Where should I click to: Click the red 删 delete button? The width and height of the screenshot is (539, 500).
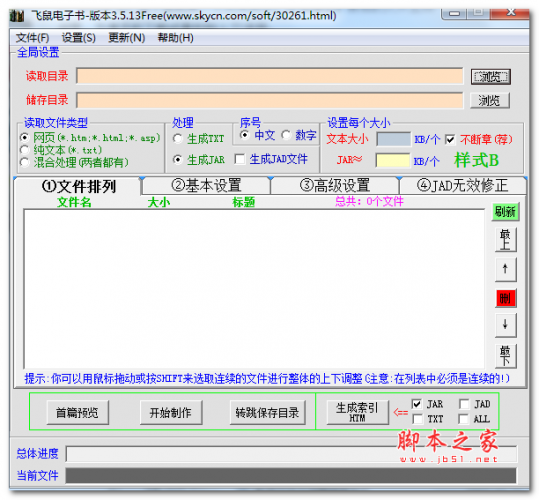[505, 298]
